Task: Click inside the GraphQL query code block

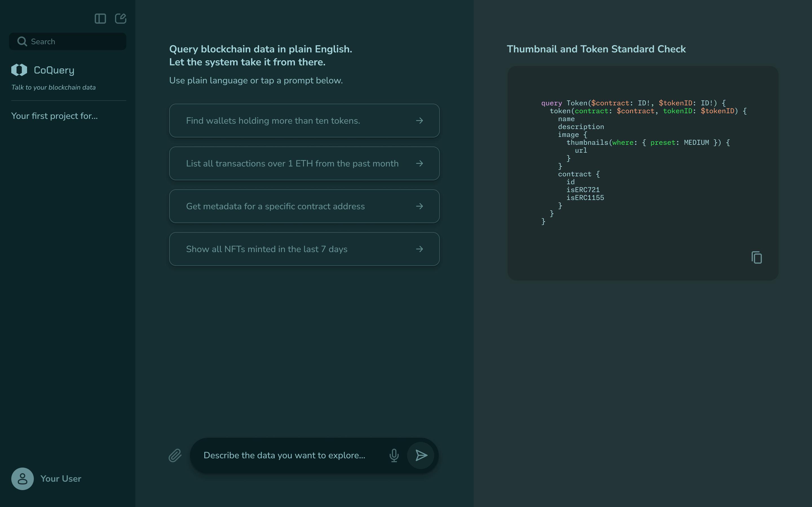Action: point(643,161)
